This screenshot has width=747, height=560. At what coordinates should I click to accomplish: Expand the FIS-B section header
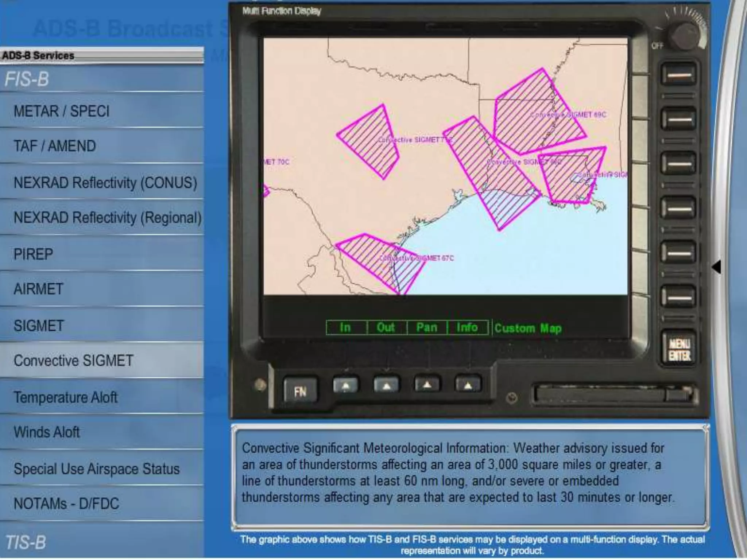coord(27,79)
